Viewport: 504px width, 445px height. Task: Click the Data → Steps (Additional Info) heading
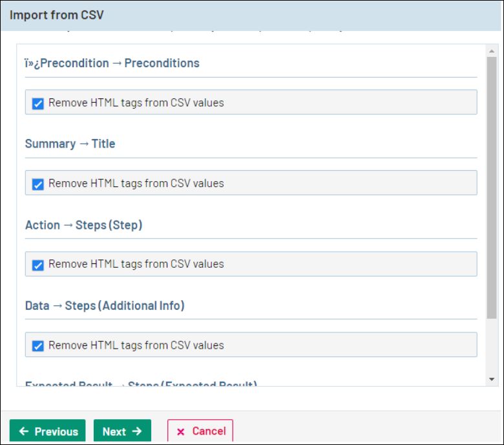(105, 305)
